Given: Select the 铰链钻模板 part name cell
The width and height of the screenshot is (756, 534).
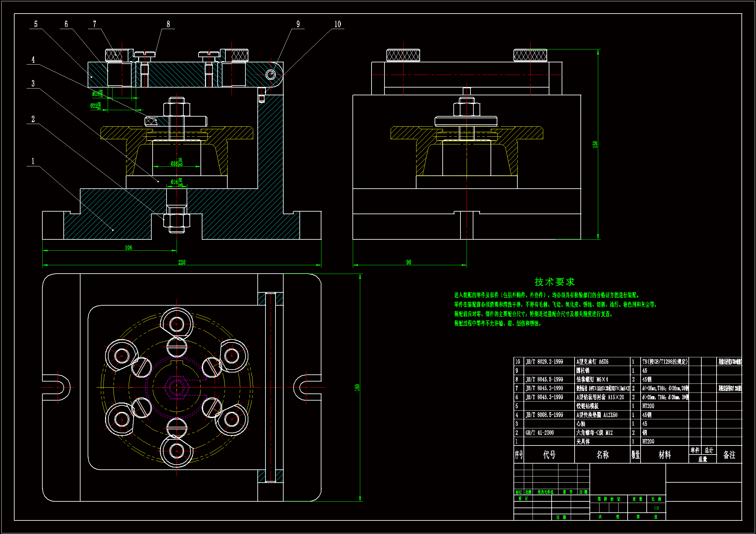Looking at the screenshot, I should pyautogui.click(x=588, y=406).
